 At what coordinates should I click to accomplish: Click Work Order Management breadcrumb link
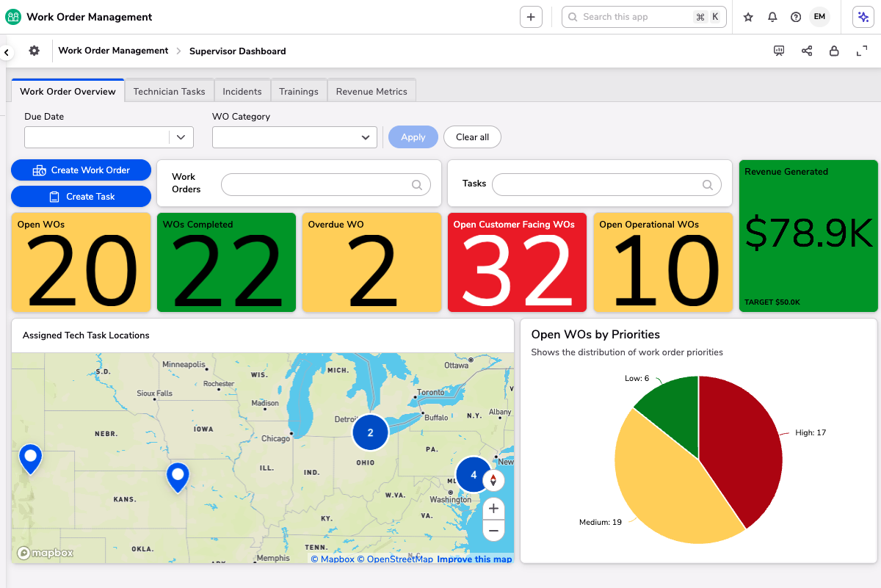point(113,51)
